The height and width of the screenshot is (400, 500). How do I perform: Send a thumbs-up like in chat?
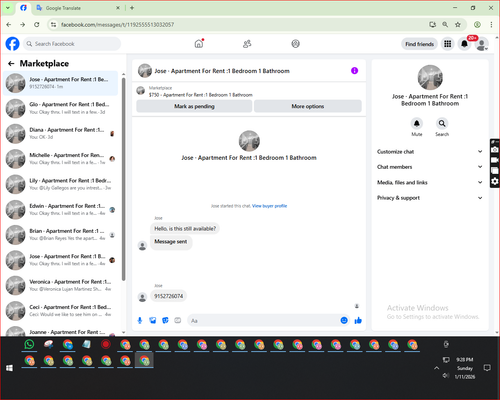[x=358, y=320]
